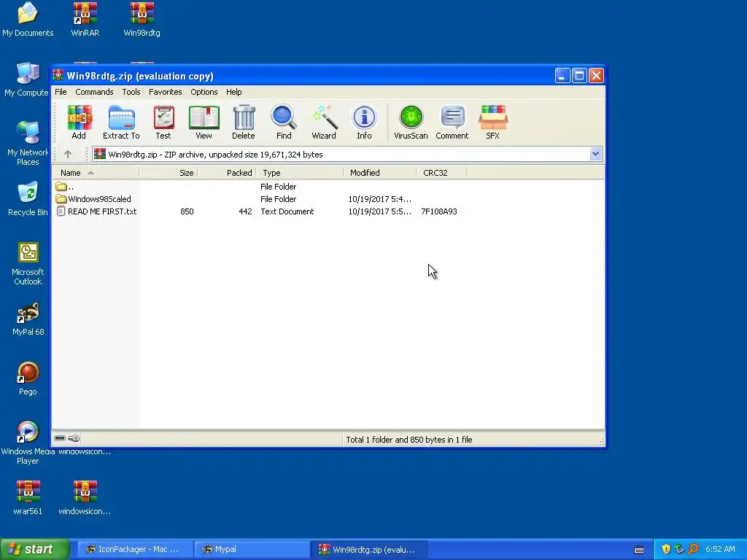Show archive Info icon

[x=365, y=122]
